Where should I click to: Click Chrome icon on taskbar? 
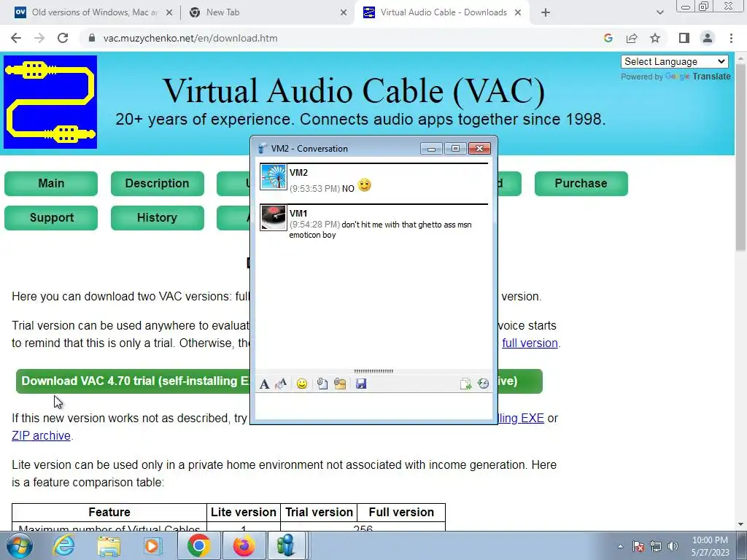coord(198,545)
